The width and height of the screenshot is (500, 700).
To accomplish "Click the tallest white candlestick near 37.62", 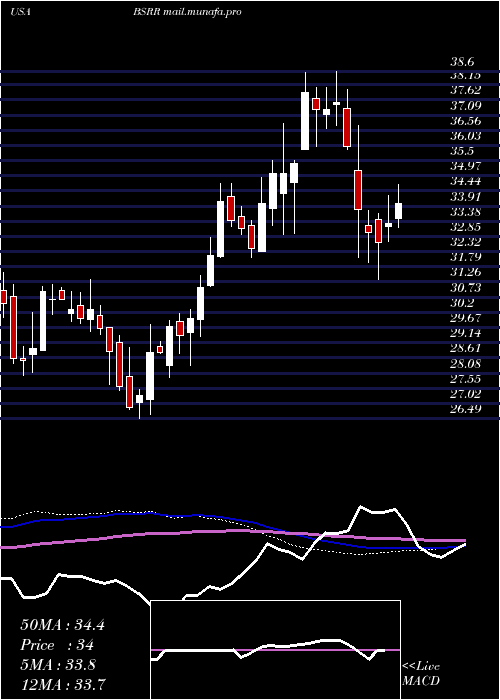I will [305, 121].
